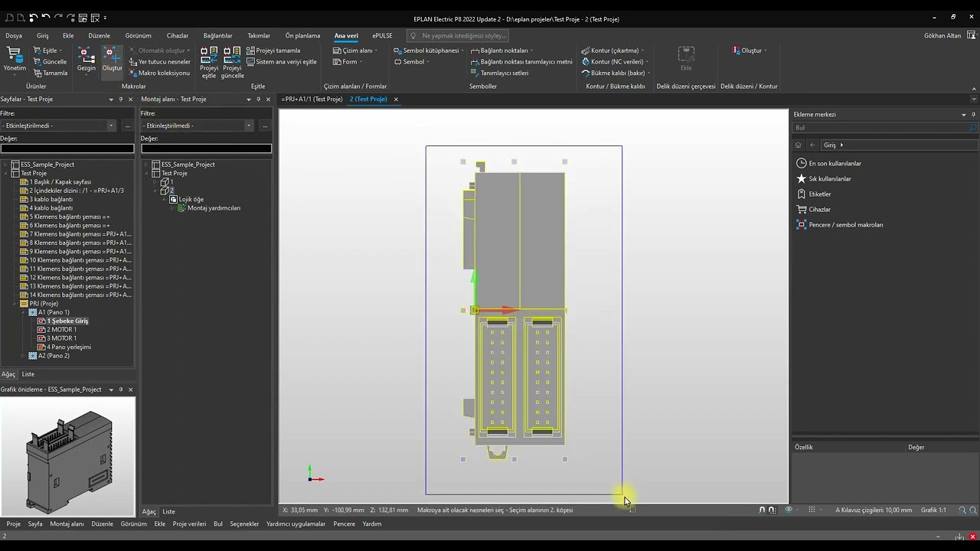The height and width of the screenshot is (551, 980).
Task: Click Bükme kalıbı (bakır) command
Action: coord(615,73)
